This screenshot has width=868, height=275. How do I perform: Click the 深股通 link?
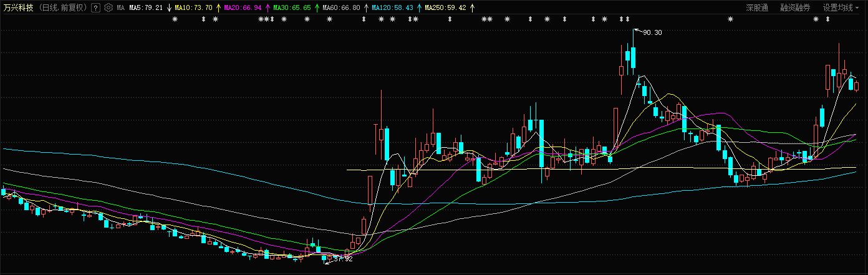[x=757, y=8]
